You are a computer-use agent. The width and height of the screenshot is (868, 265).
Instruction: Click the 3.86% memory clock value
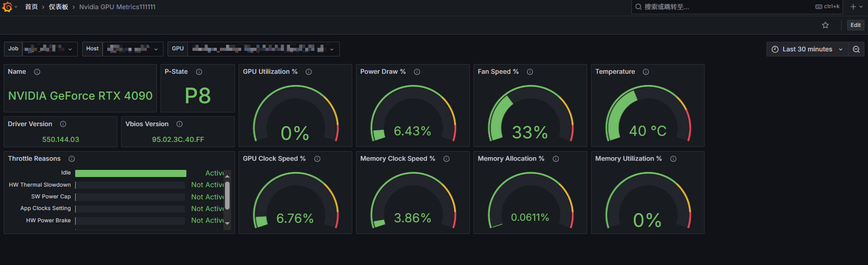click(412, 219)
